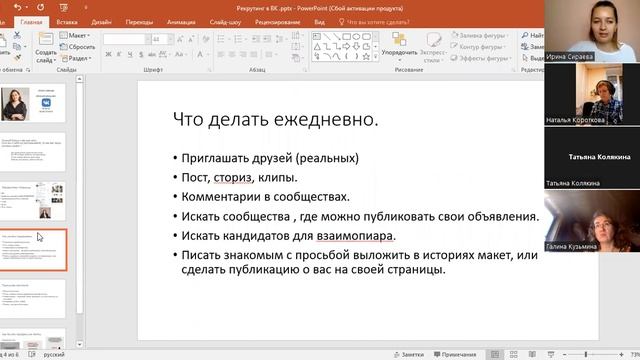The image size is (640, 360).
Task: Click the slide panel scroll down arrow
Action: tap(80, 344)
